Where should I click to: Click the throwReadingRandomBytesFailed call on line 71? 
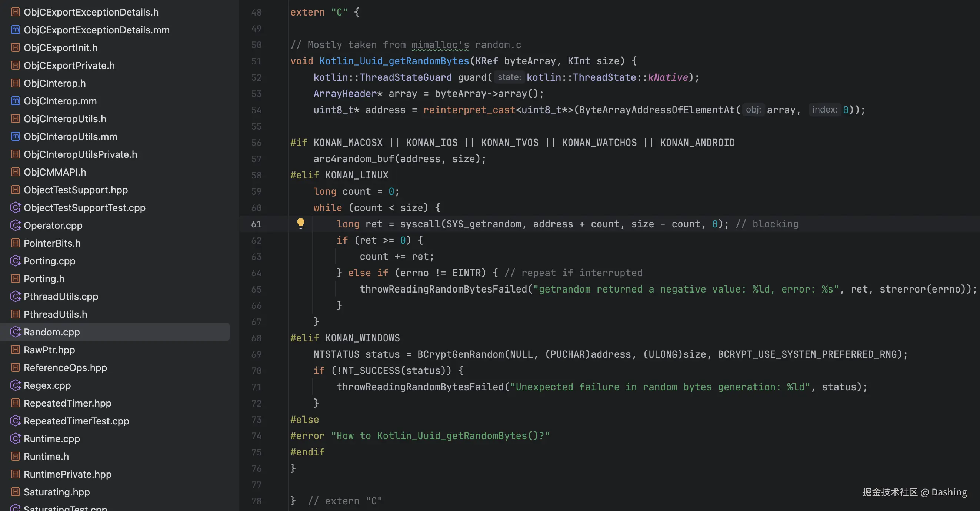pyautogui.click(x=420, y=387)
